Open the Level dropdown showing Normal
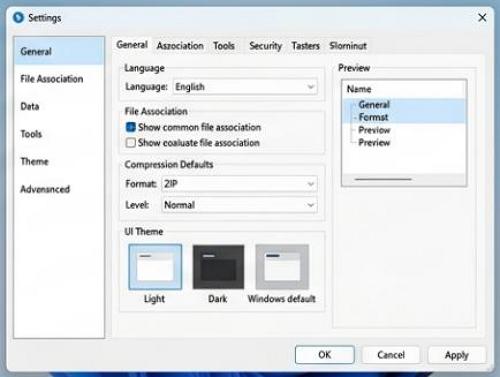Viewport: 500px width, 377px height. 239,205
